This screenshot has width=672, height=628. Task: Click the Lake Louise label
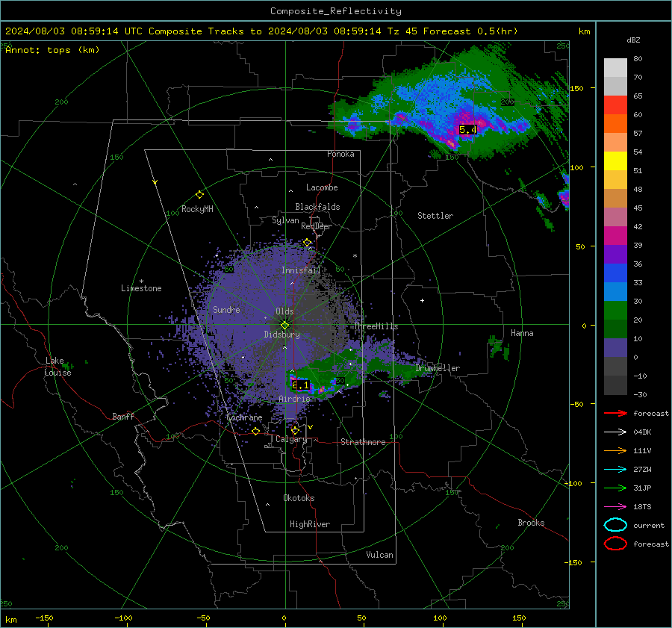57,367
